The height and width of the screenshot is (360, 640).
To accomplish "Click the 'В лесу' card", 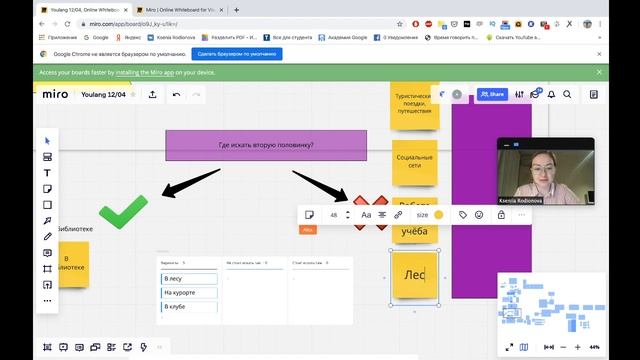I will (189, 279).
